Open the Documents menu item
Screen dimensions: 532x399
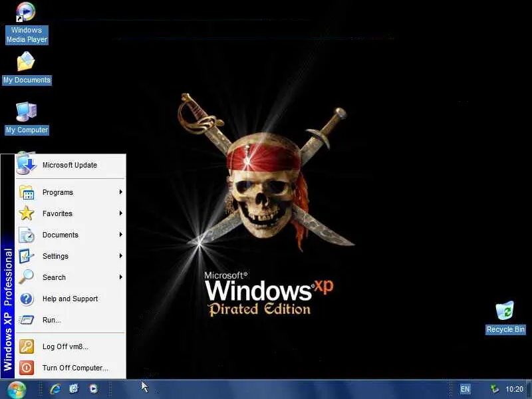click(x=70, y=235)
